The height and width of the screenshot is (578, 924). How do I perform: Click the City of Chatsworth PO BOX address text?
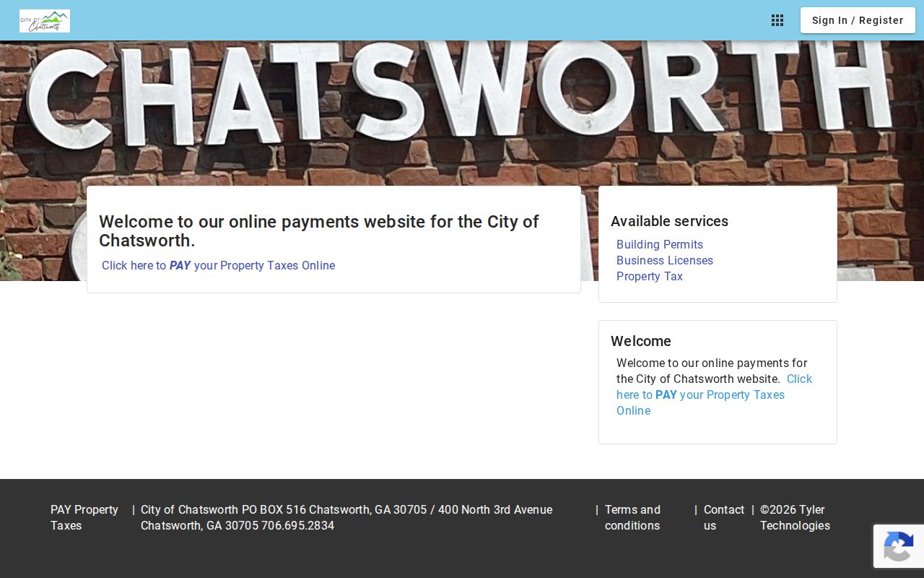pos(346,517)
